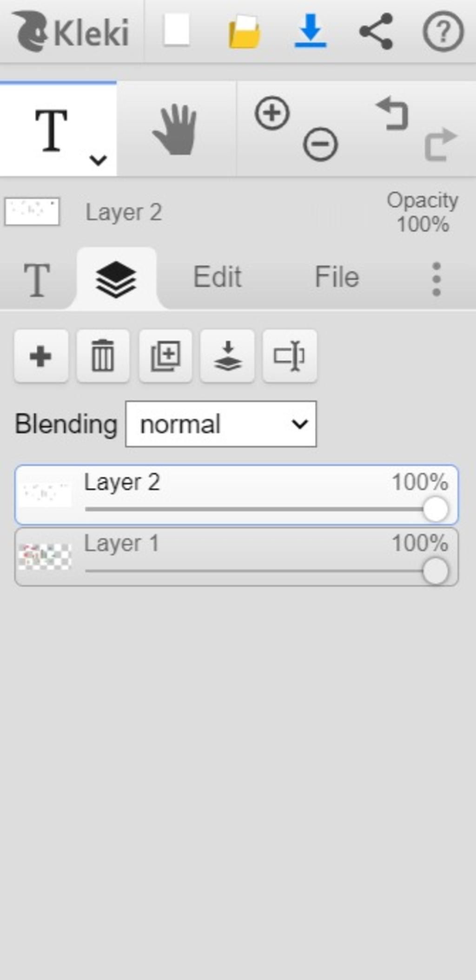
Task: Open the import image folder icon
Action: point(244,32)
